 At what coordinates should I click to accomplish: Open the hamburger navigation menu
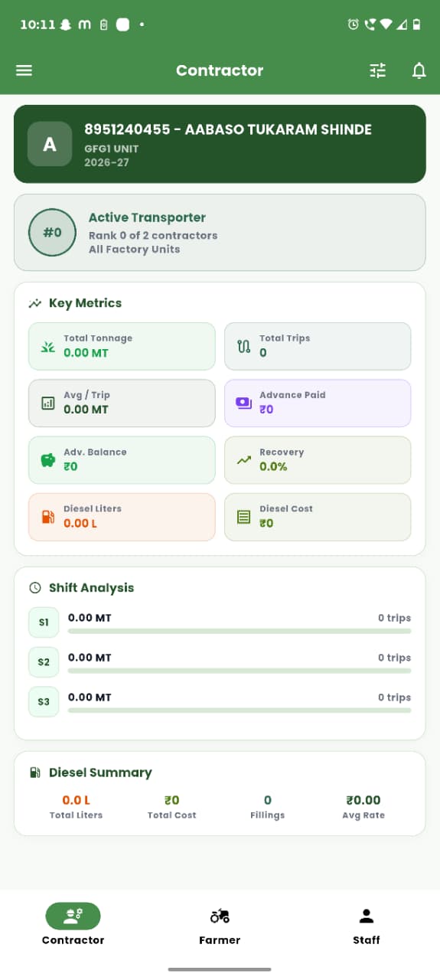point(24,70)
